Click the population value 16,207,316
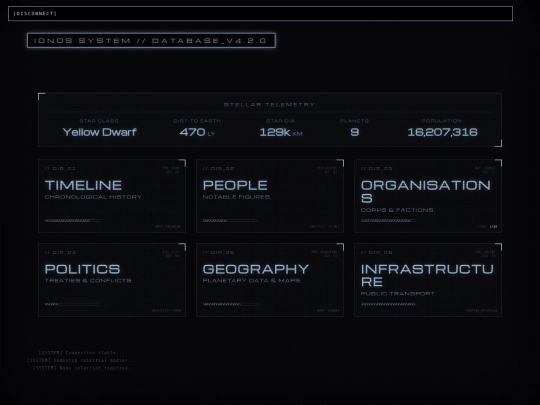 point(442,132)
